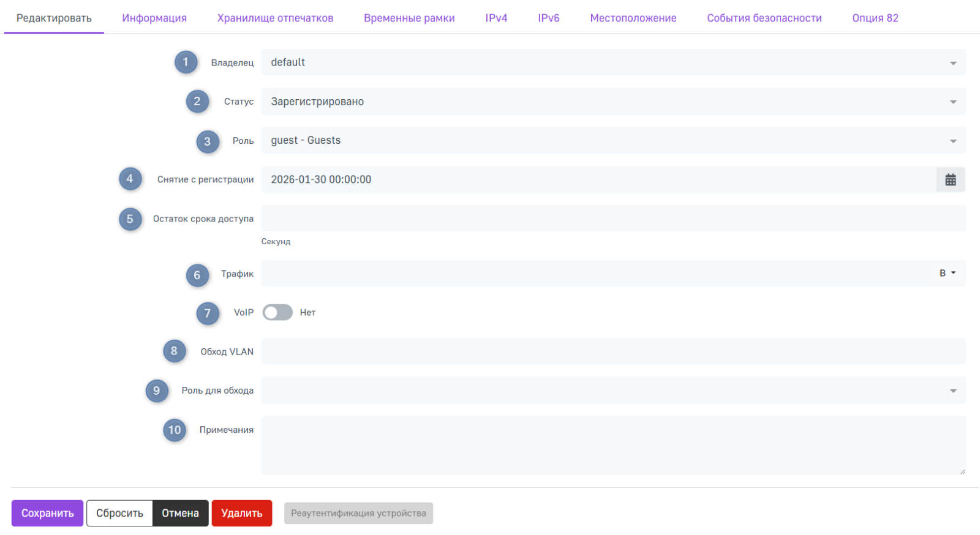Open the Статус dropdown list
This screenshot has height=535, width=980.
[612, 102]
